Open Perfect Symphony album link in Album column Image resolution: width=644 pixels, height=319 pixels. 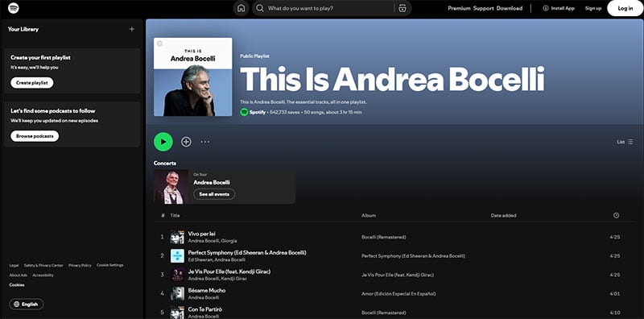413,256
